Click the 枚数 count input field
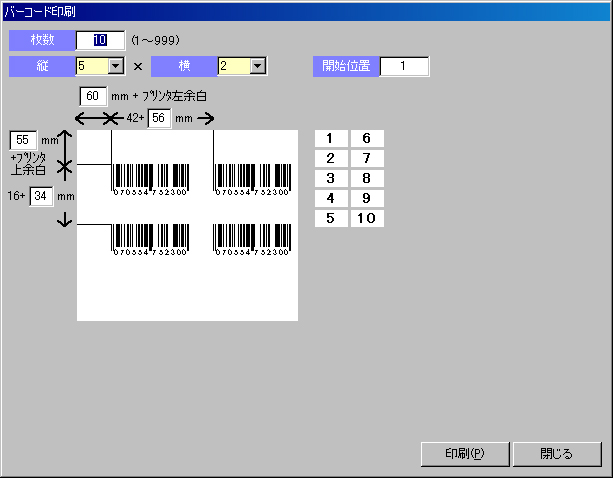Image resolution: width=613 pixels, height=478 pixels. (x=100, y=40)
